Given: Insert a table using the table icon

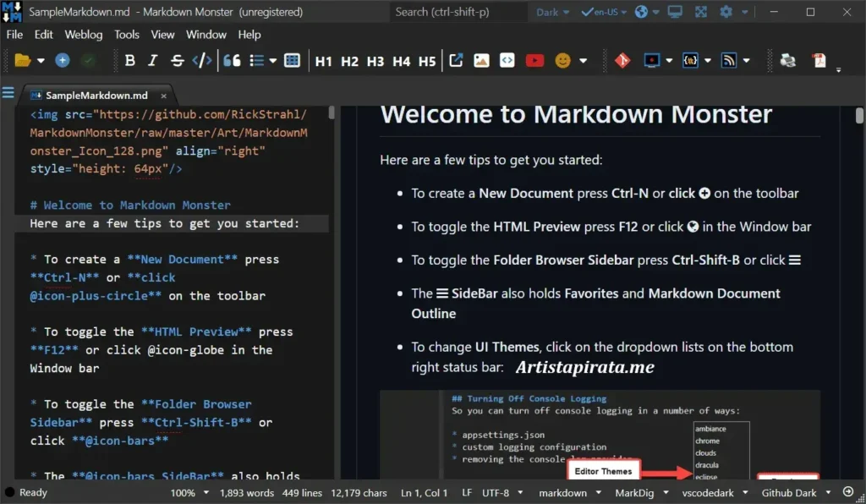Looking at the screenshot, I should coord(291,60).
